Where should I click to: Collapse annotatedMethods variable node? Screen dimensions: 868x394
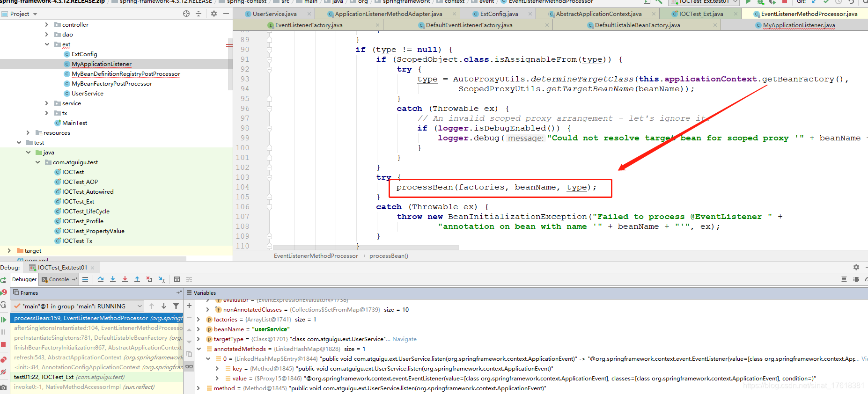(x=199, y=349)
